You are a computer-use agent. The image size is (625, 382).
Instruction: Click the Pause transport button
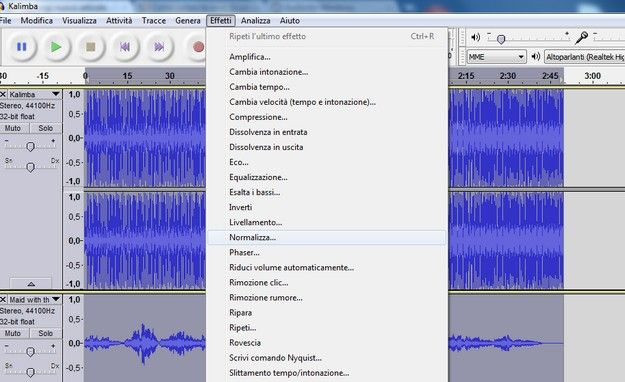22,47
